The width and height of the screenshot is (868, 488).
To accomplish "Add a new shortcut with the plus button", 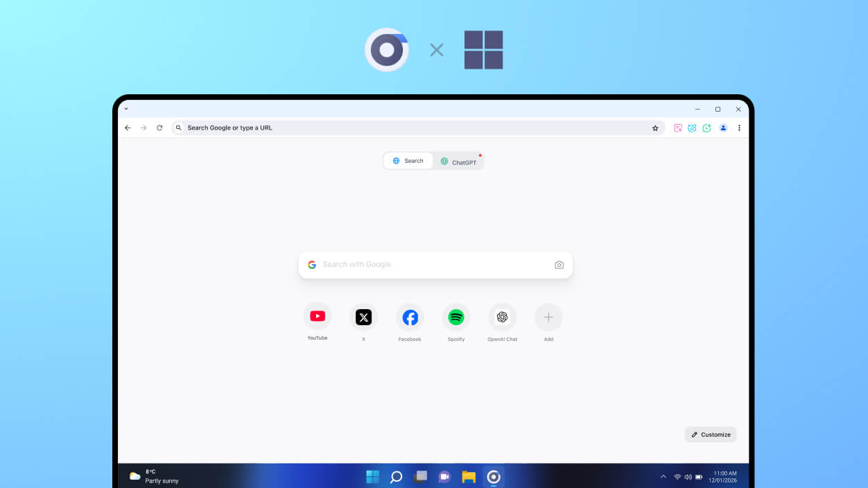I will tap(548, 317).
